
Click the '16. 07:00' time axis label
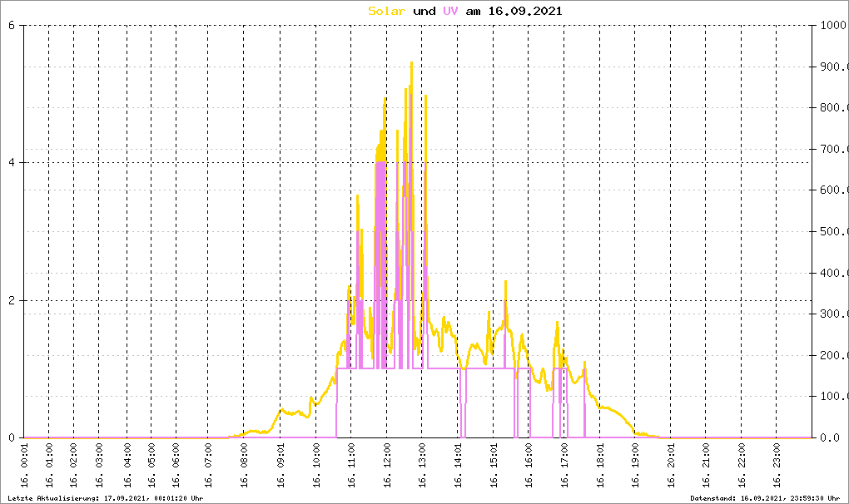208,465
